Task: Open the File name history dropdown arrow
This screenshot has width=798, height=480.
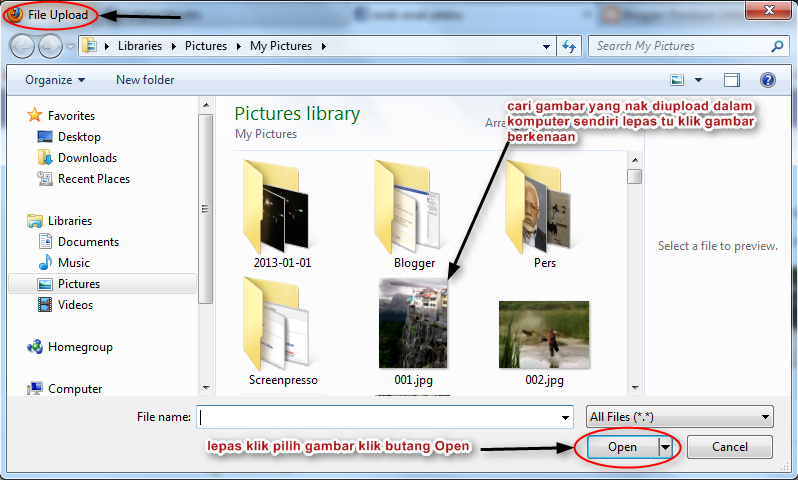Action: [565, 417]
